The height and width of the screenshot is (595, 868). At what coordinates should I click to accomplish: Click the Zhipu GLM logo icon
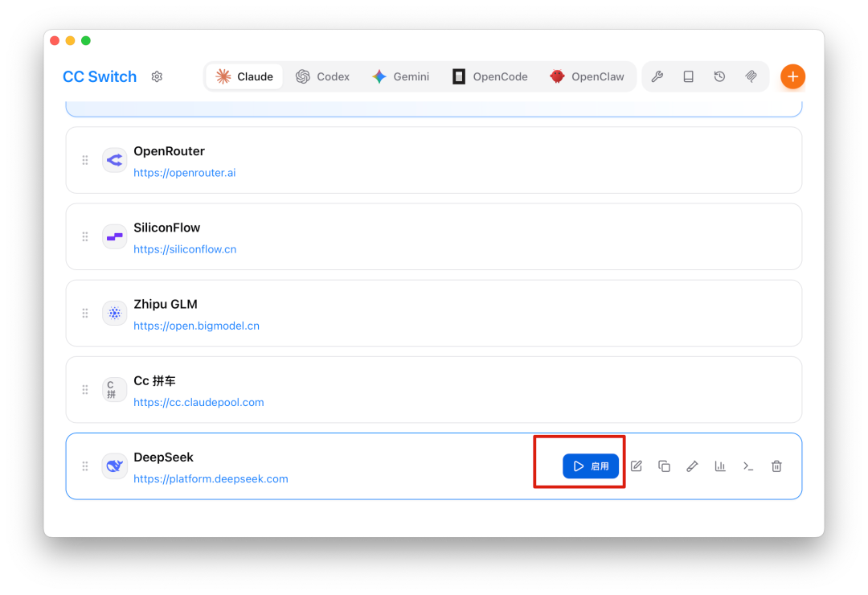click(115, 313)
